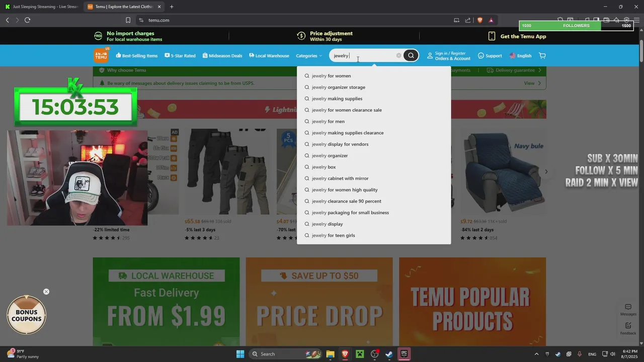Viewport: 644px width, 362px height.
Task: Open the English language selector
Action: [520, 55]
